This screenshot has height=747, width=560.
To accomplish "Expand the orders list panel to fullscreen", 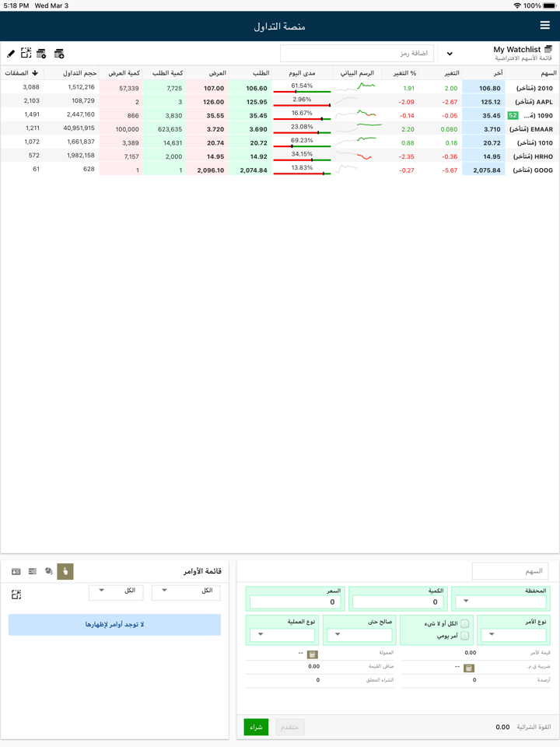I will pyautogui.click(x=16, y=594).
